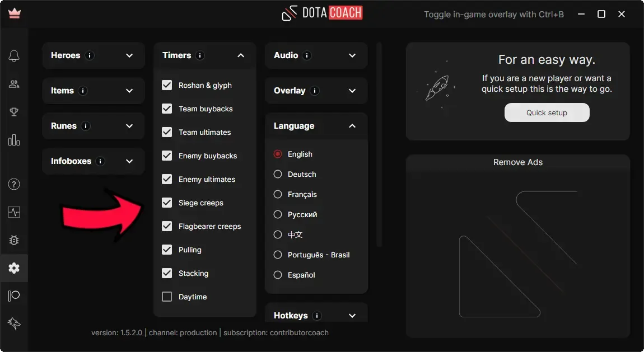
Task: Click the players group sidebar icon
Action: click(x=14, y=84)
